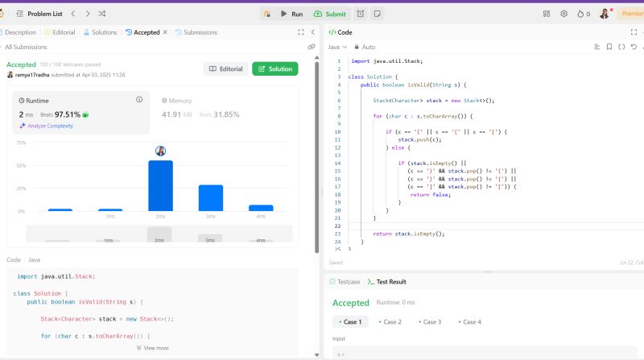Open user profile avatar menu

605,14
